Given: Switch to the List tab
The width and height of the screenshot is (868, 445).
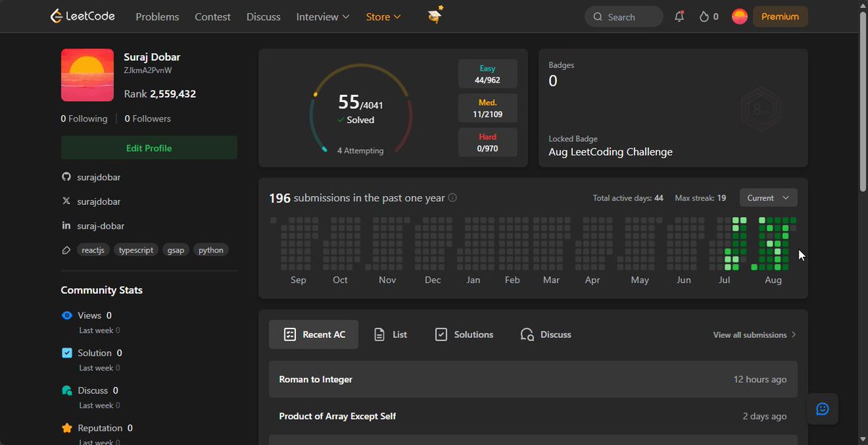Looking at the screenshot, I should (391, 334).
